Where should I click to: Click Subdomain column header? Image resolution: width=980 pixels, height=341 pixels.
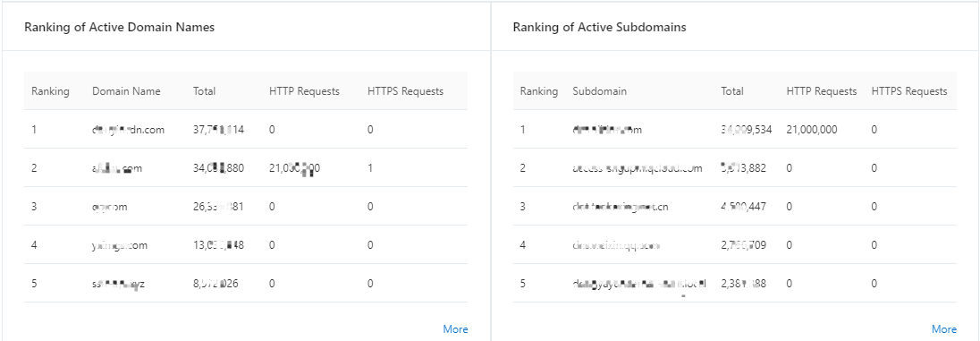pyautogui.click(x=599, y=91)
